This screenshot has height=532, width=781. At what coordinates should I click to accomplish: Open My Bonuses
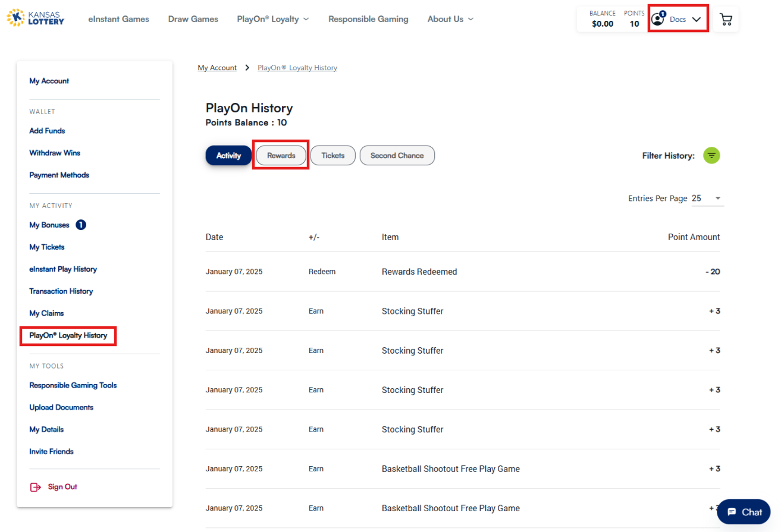coord(49,225)
